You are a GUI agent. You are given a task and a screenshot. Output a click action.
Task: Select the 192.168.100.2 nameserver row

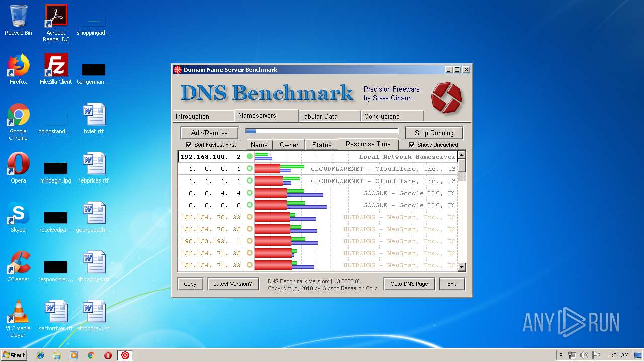318,157
